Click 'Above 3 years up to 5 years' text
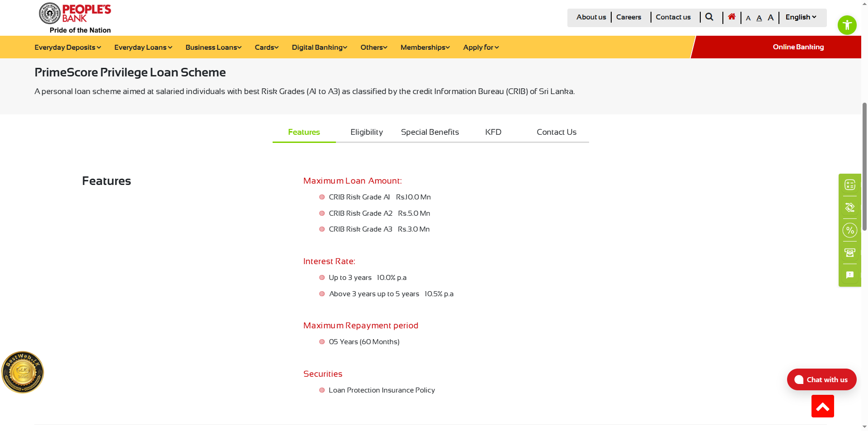The height and width of the screenshot is (431, 868). click(x=374, y=294)
